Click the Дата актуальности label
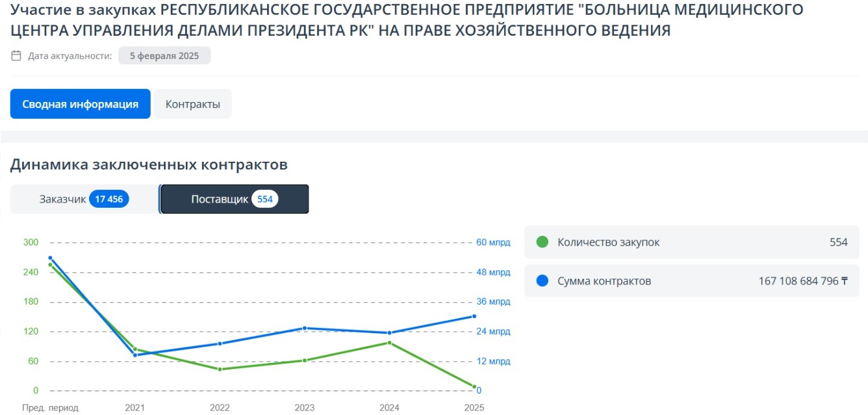 point(70,56)
